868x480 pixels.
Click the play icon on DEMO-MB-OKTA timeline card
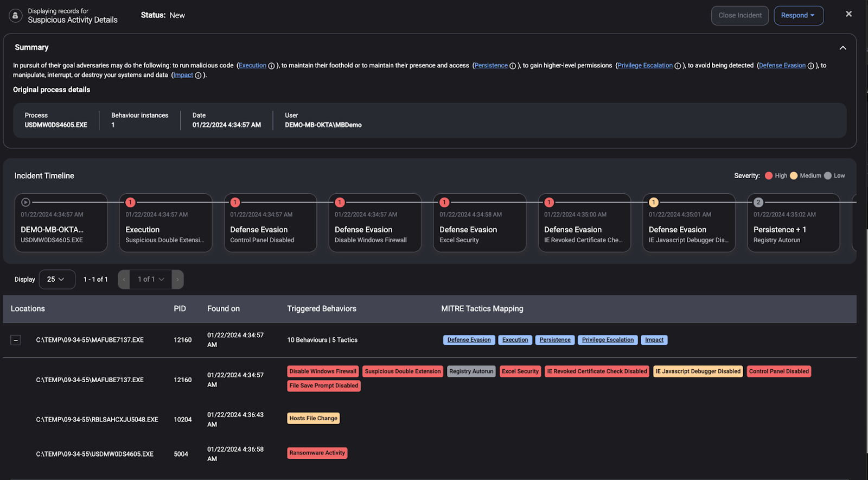click(x=25, y=203)
